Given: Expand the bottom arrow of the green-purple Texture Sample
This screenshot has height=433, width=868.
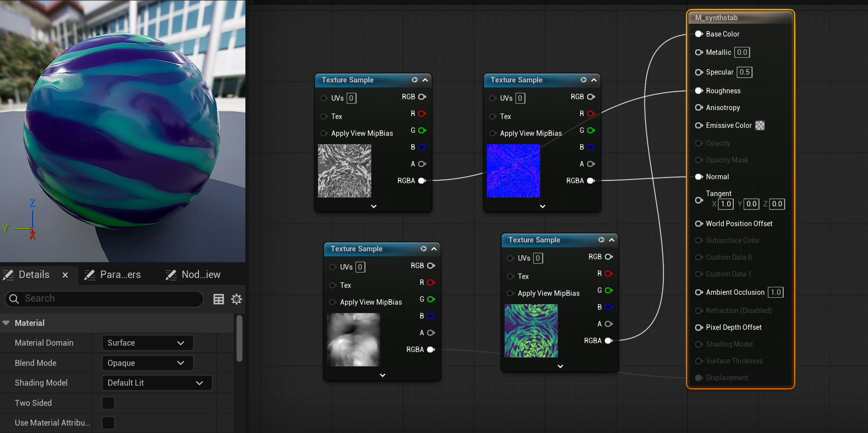Looking at the screenshot, I should tap(560, 366).
